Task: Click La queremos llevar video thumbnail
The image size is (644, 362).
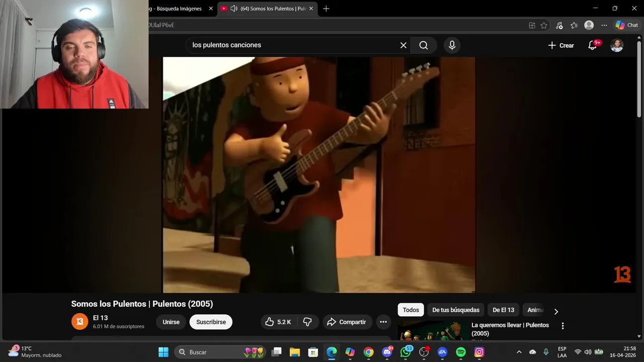Action: click(x=433, y=331)
